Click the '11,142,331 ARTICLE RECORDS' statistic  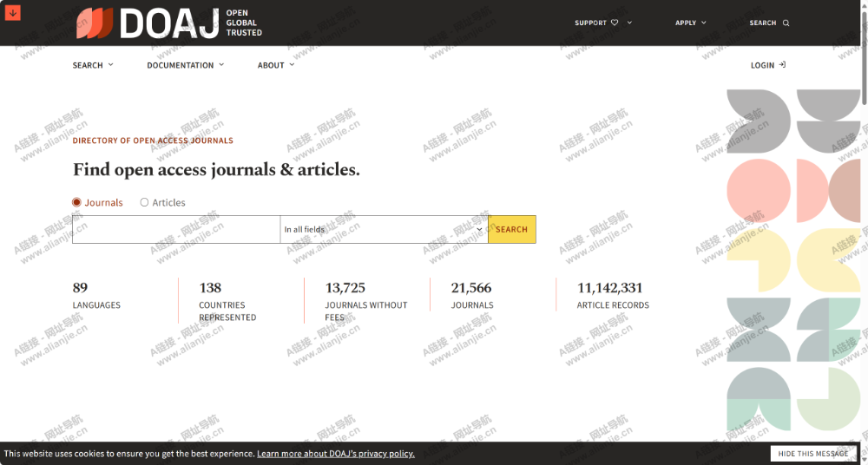[x=613, y=296]
